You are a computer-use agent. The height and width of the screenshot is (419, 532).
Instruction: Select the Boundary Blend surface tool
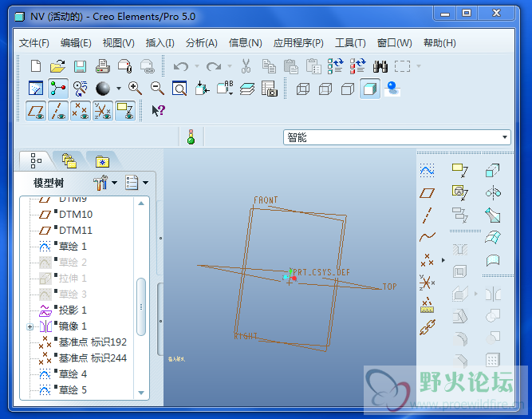(x=493, y=237)
